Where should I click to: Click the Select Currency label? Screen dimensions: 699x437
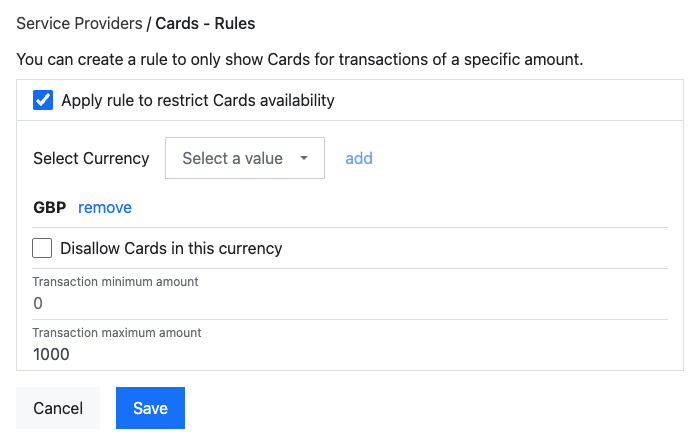[x=91, y=159]
